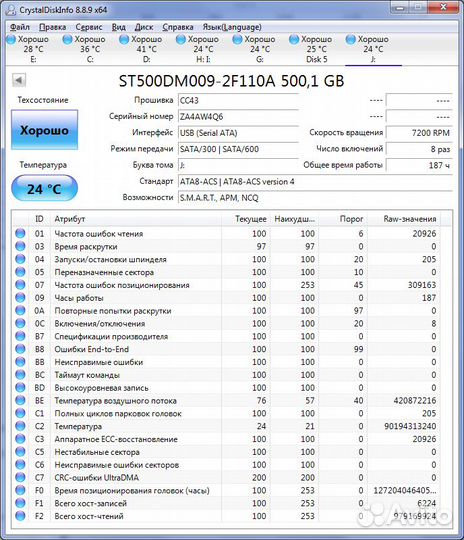464x540 pixels.
Task: Select disk H: I: tab
Action: (x=198, y=49)
